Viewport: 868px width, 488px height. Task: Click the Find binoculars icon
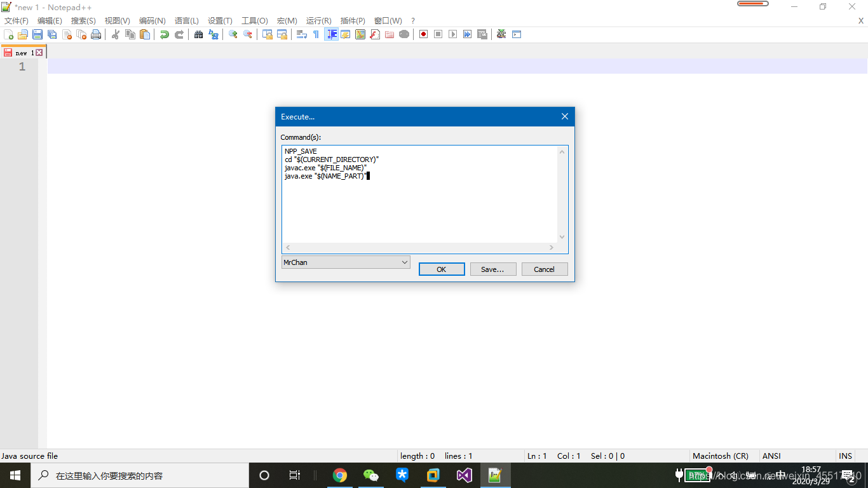pyautogui.click(x=199, y=34)
